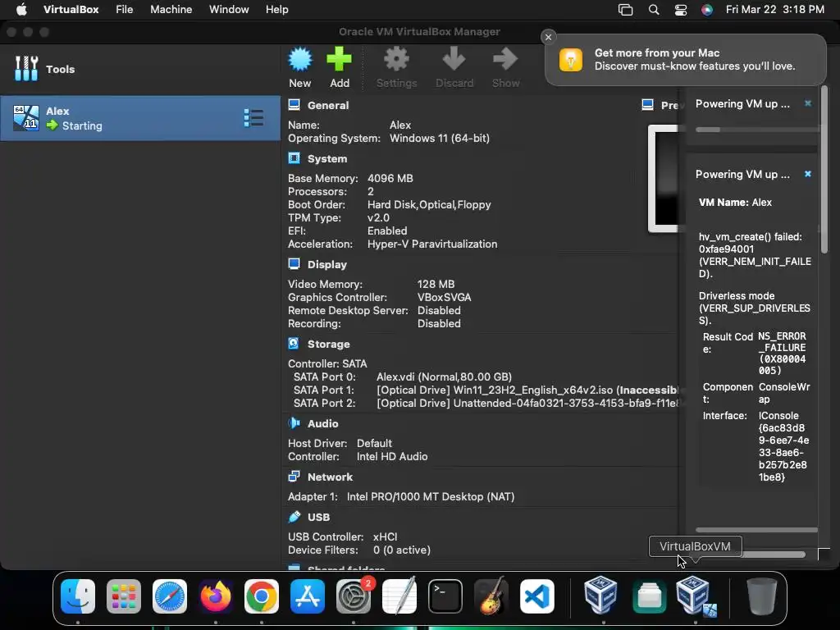
Task: Open the Alex VM list menu icon
Action: click(x=253, y=118)
